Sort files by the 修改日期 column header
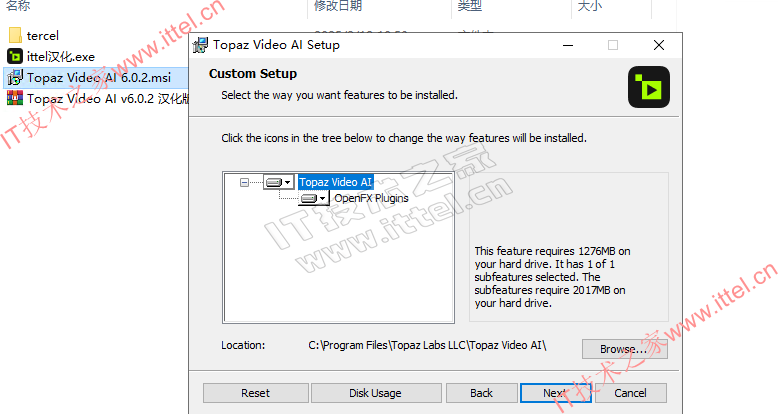 click(338, 6)
